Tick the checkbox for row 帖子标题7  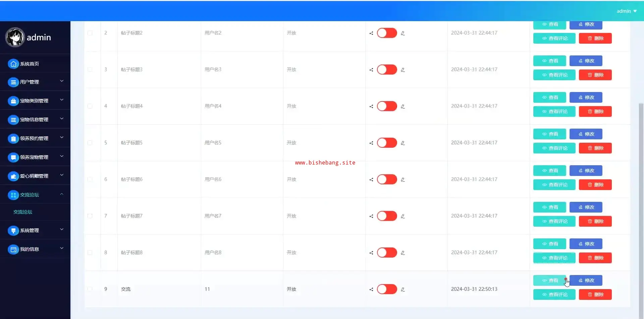tap(90, 216)
